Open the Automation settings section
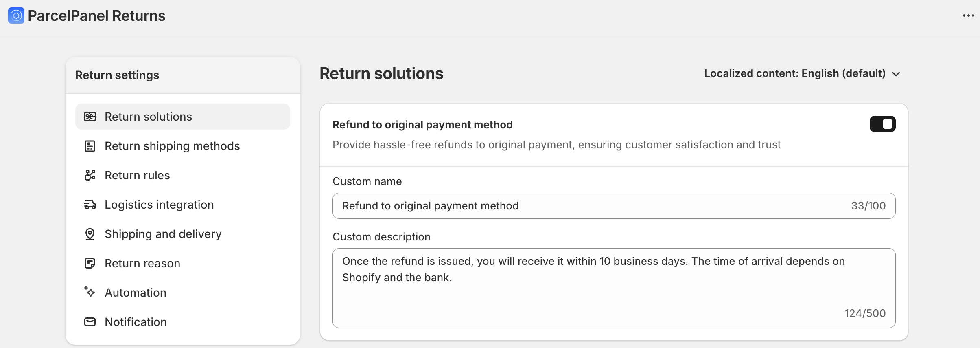980x348 pixels. click(x=136, y=293)
